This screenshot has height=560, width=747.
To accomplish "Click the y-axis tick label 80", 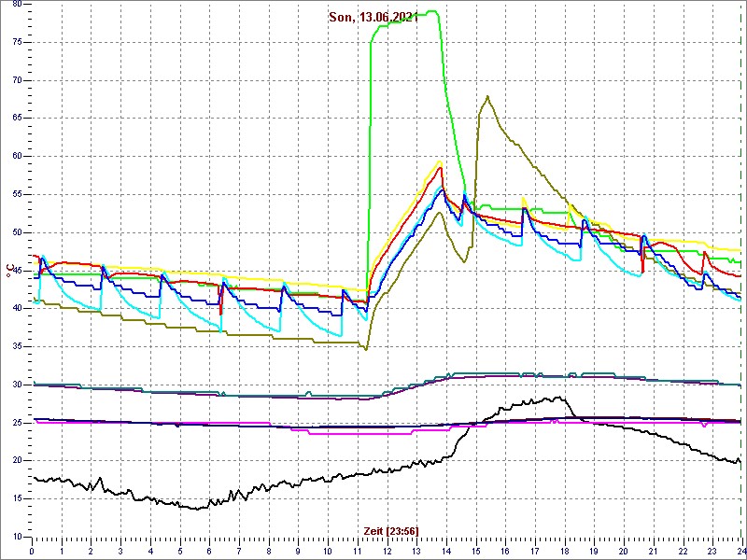I will [16, 4].
